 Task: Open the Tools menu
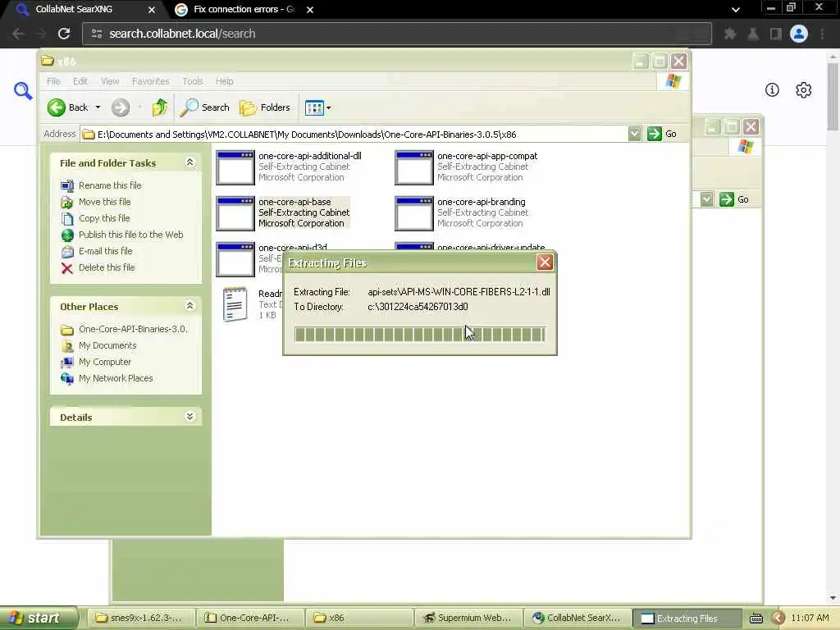click(x=192, y=81)
